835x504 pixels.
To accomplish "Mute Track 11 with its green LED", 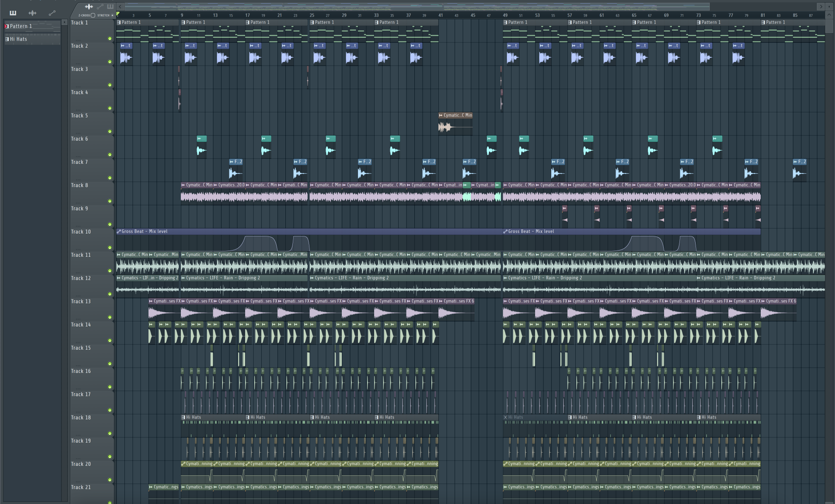I will [110, 271].
